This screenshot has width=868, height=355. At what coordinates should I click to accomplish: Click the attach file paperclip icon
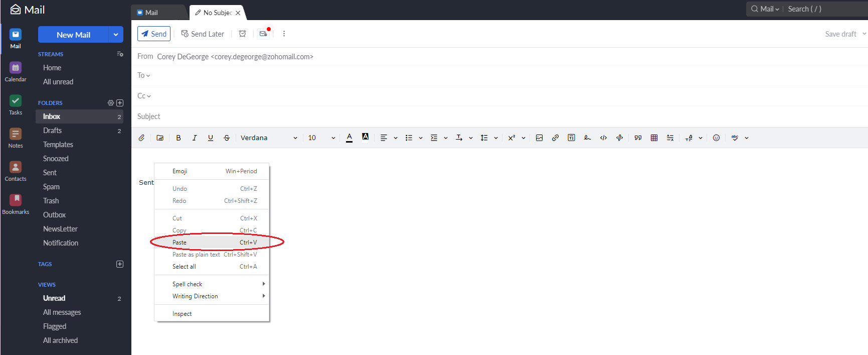(x=142, y=138)
